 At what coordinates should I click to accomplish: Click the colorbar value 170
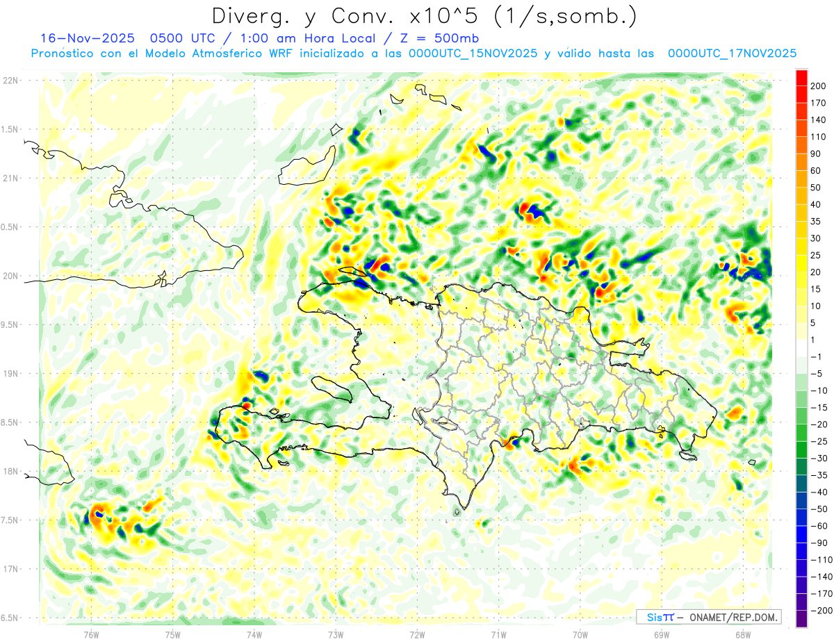pyautogui.click(x=819, y=103)
